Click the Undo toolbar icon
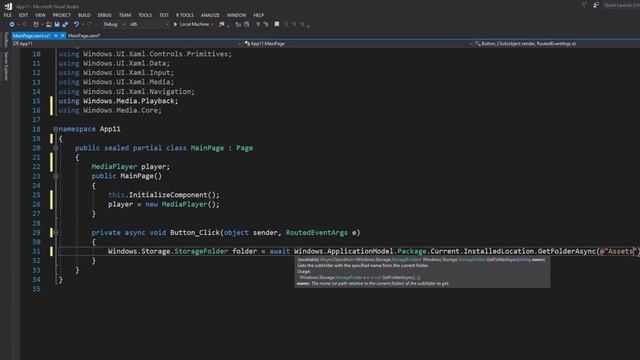The height and width of the screenshot is (360, 640). (76, 24)
